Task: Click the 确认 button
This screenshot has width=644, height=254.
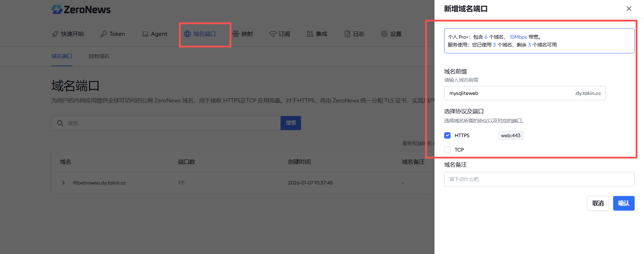Action: pos(624,203)
